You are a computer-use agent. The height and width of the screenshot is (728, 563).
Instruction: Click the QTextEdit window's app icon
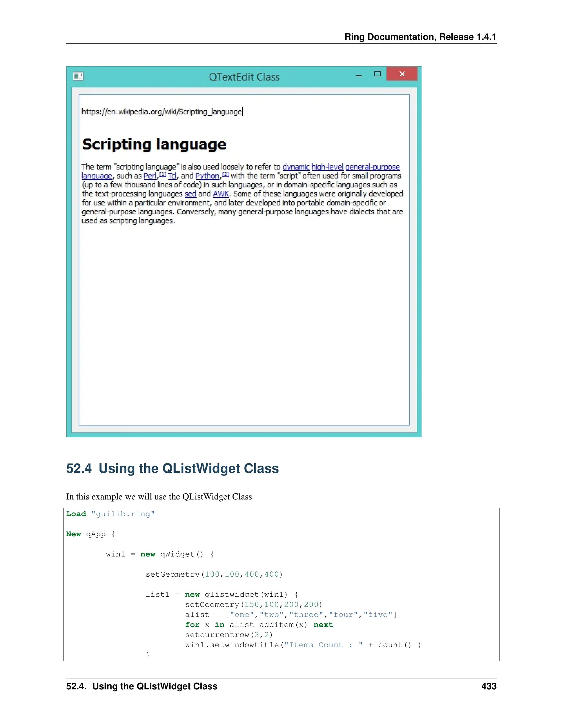pos(78,76)
